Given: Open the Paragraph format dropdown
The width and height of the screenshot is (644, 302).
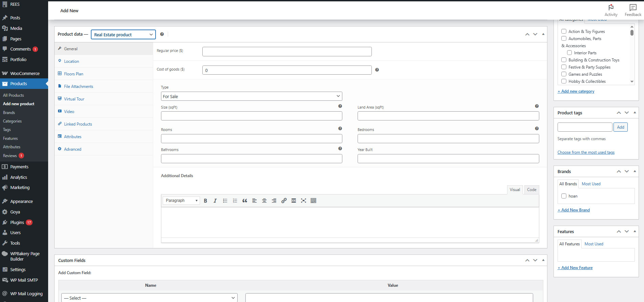Looking at the screenshot, I should click(181, 201).
